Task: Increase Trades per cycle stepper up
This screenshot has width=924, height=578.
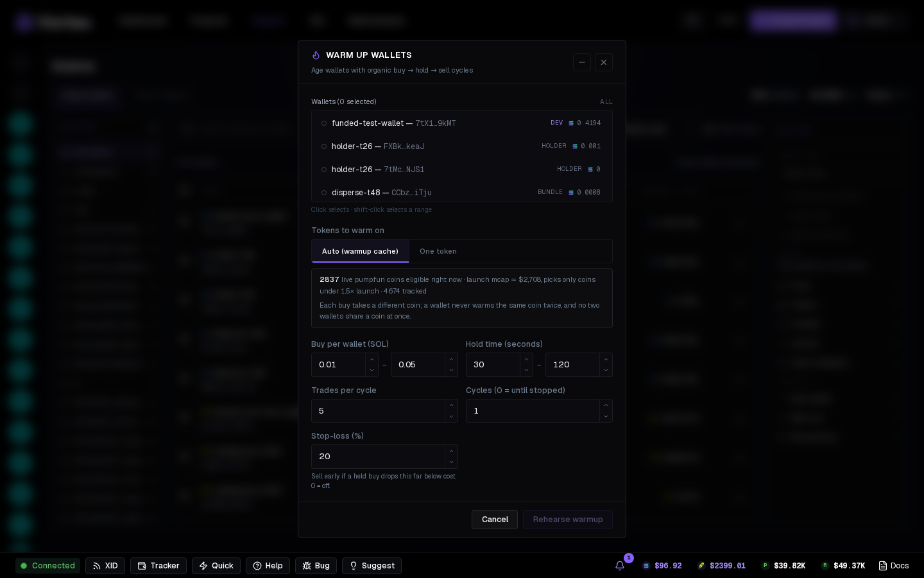Action: (451, 405)
